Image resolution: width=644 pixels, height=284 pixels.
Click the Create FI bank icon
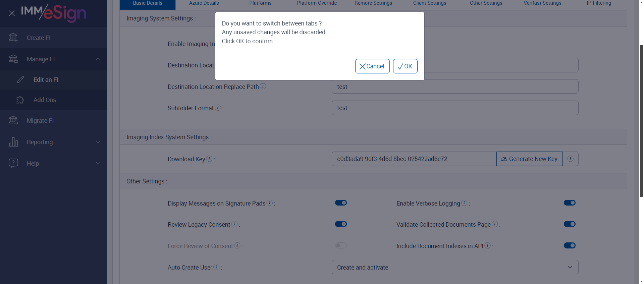(13, 38)
